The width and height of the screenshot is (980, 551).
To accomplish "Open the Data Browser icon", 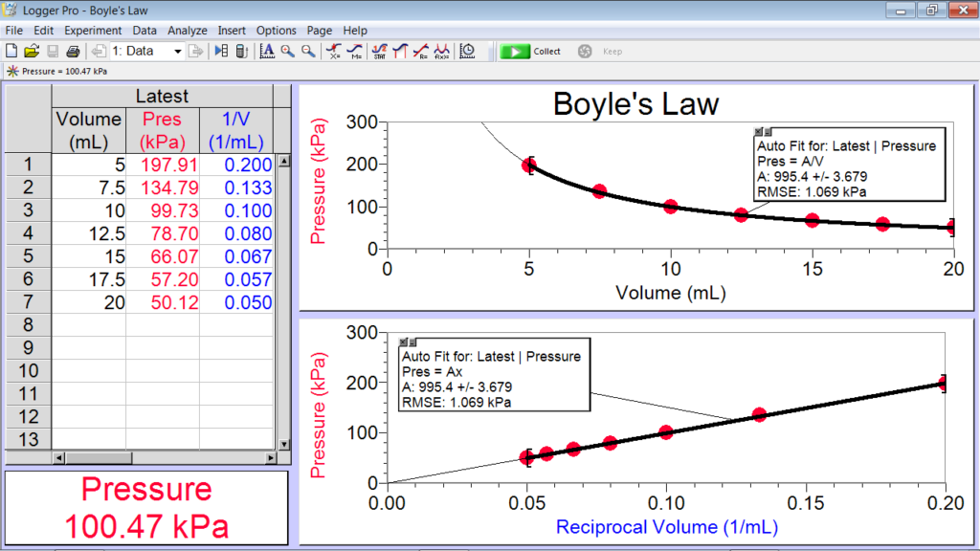I will (221, 52).
